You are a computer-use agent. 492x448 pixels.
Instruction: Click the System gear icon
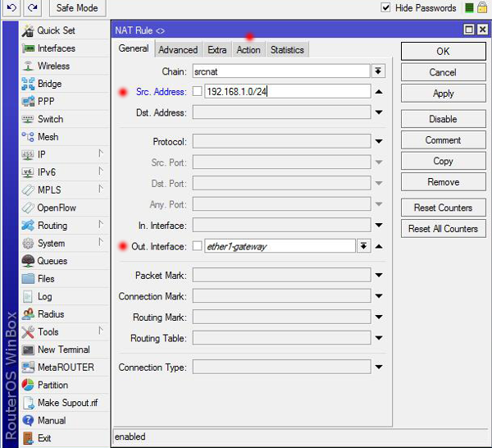tap(28, 244)
